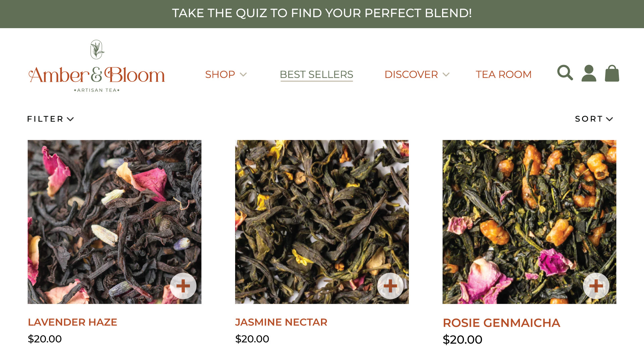This screenshot has width=644, height=362.
Task: Open the LAVENDER HAZE product title
Action: [x=72, y=322]
